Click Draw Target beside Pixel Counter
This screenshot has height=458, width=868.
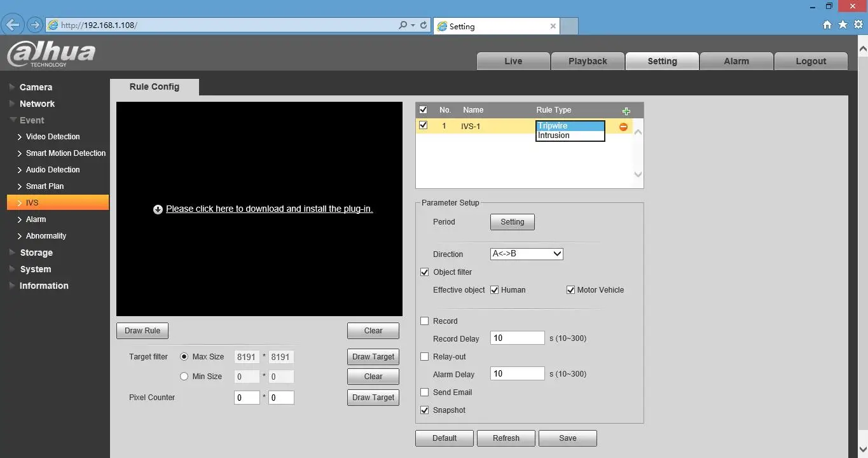click(373, 398)
